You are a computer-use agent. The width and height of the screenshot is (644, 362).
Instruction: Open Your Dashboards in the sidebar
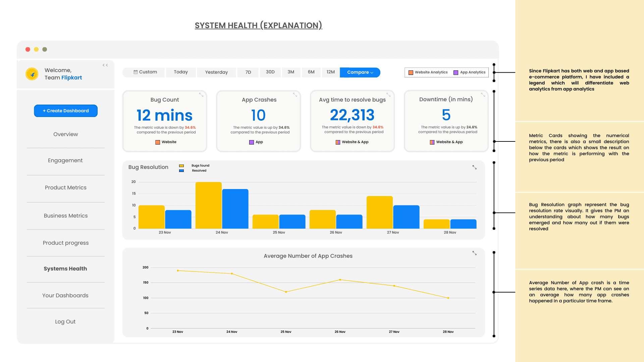pyautogui.click(x=65, y=296)
